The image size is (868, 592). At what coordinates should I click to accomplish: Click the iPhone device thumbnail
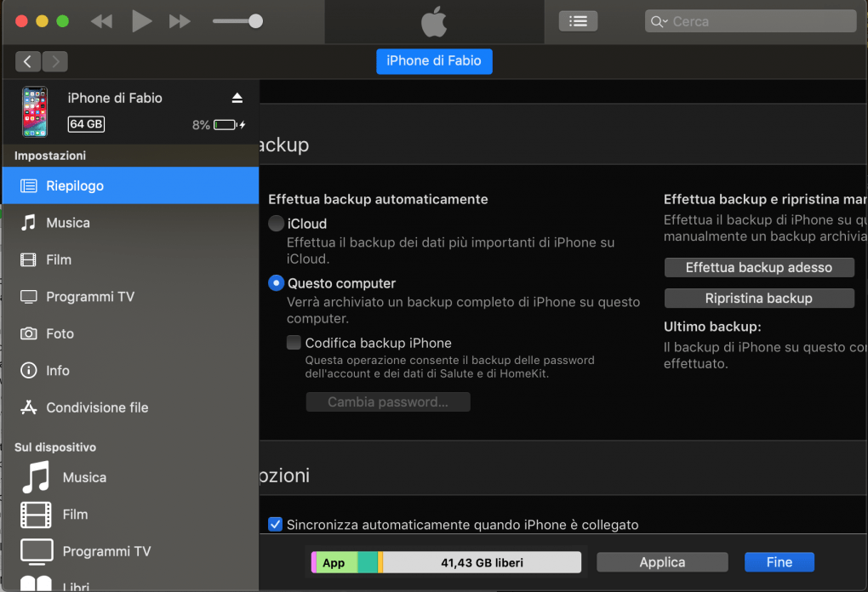pos(35,111)
